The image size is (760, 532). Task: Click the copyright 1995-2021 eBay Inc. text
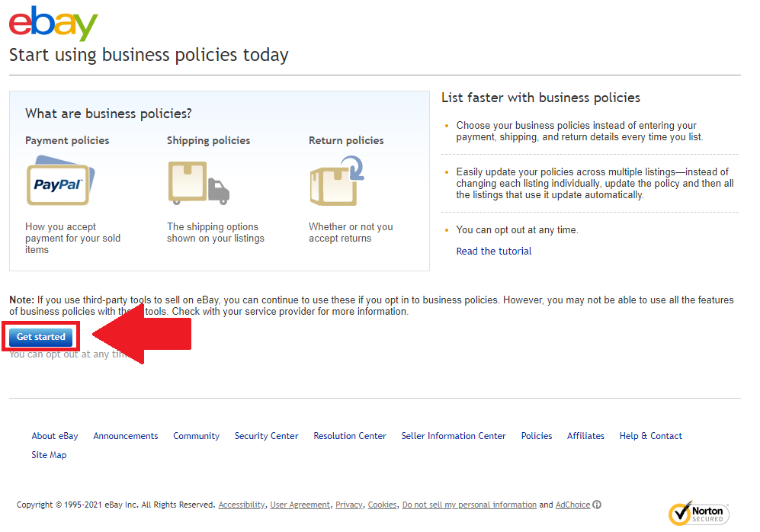click(x=115, y=505)
